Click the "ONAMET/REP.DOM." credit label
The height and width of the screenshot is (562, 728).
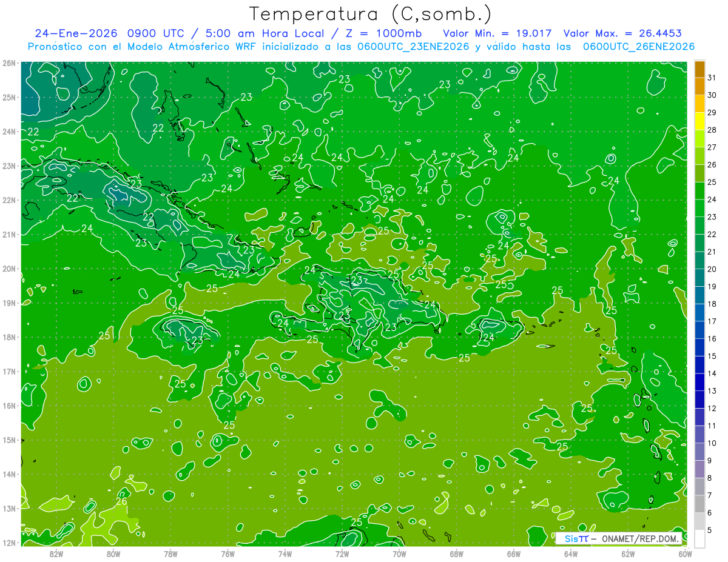click(x=641, y=538)
